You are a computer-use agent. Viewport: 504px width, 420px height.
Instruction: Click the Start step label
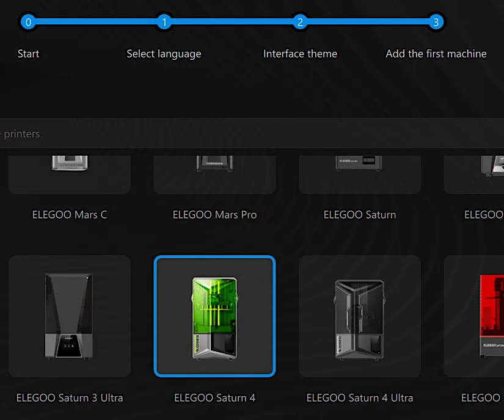coord(28,54)
